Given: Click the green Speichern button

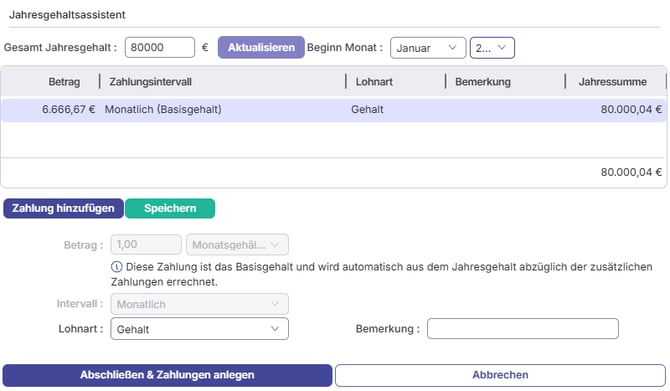Looking at the screenshot, I should (x=170, y=209).
